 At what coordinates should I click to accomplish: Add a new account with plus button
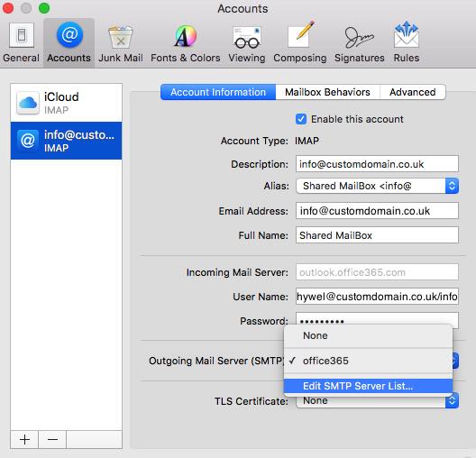pyautogui.click(x=24, y=439)
